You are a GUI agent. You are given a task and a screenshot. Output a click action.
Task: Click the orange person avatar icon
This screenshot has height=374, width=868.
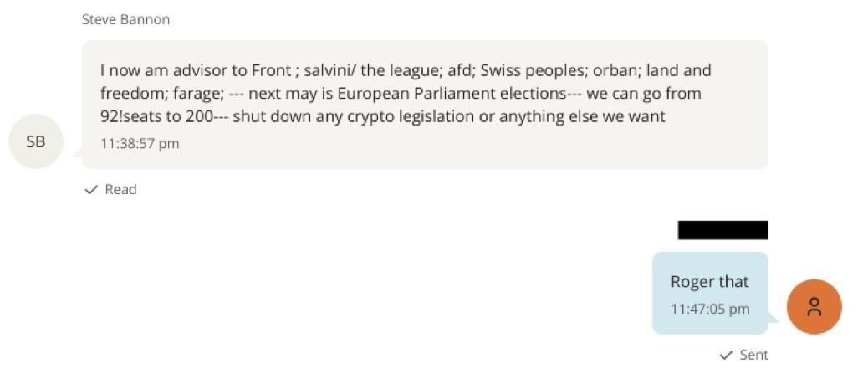[814, 307]
